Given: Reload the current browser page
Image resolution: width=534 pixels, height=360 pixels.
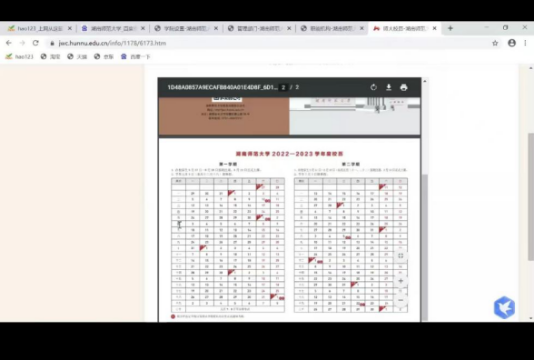Looking at the screenshot, I should coord(36,43).
